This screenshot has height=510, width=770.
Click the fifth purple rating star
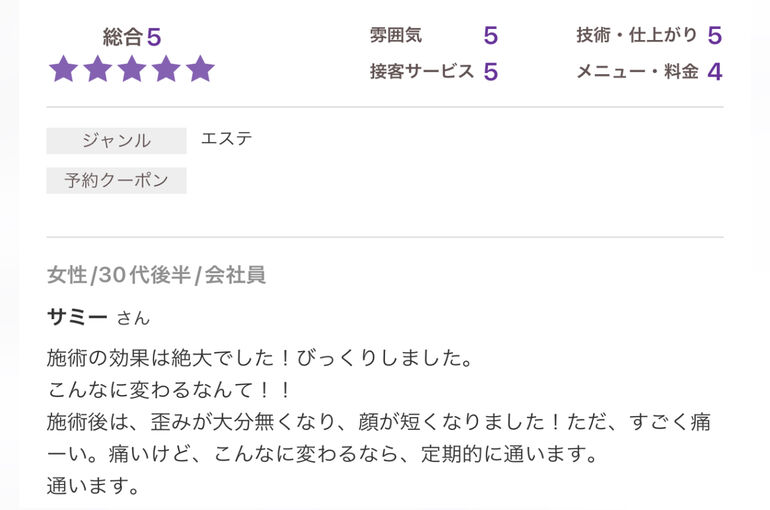tap(200, 68)
